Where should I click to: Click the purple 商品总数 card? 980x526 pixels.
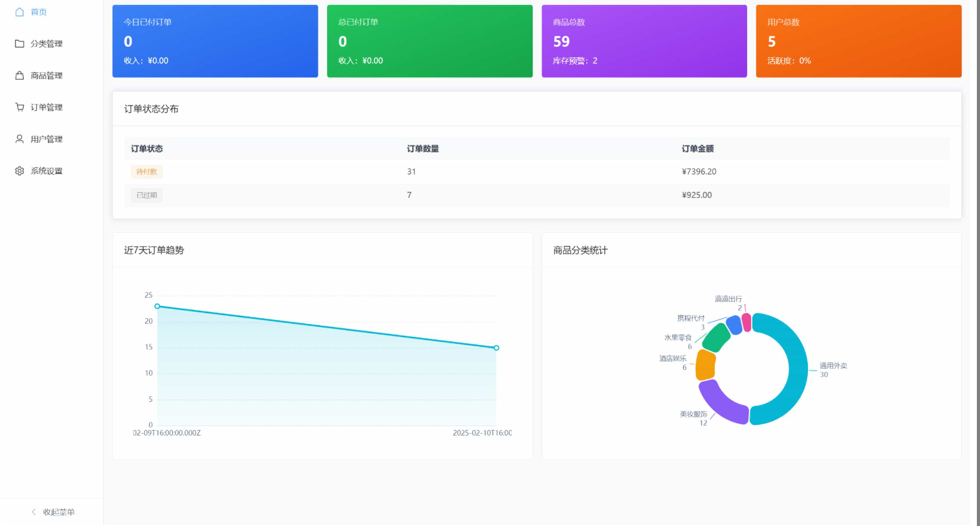click(644, 41)
